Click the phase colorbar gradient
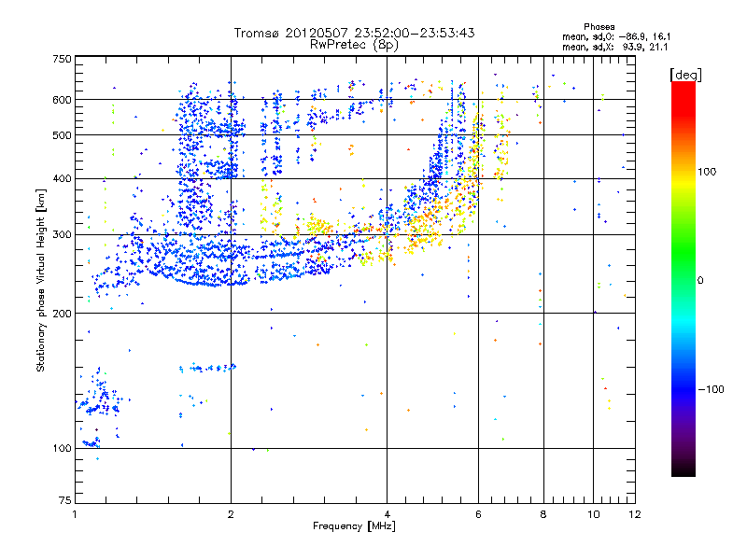The image size is (747, 560). click(x=684, y=279)
